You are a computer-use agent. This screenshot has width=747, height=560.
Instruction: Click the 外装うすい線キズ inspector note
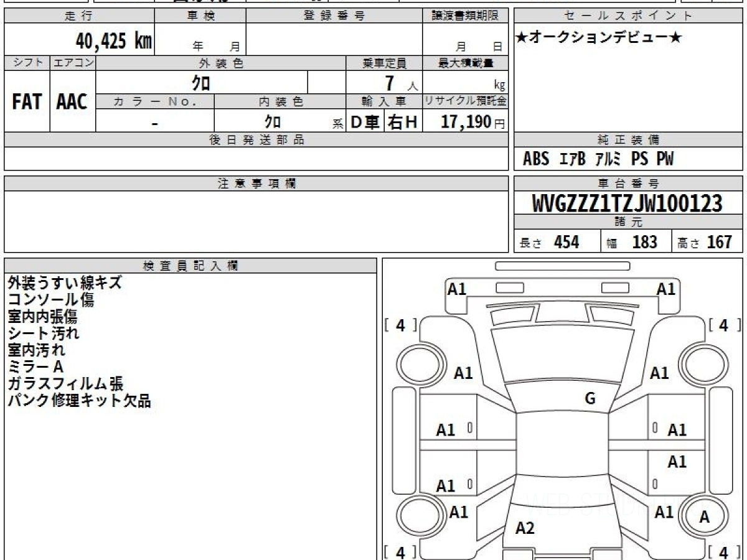click(65, 283)
